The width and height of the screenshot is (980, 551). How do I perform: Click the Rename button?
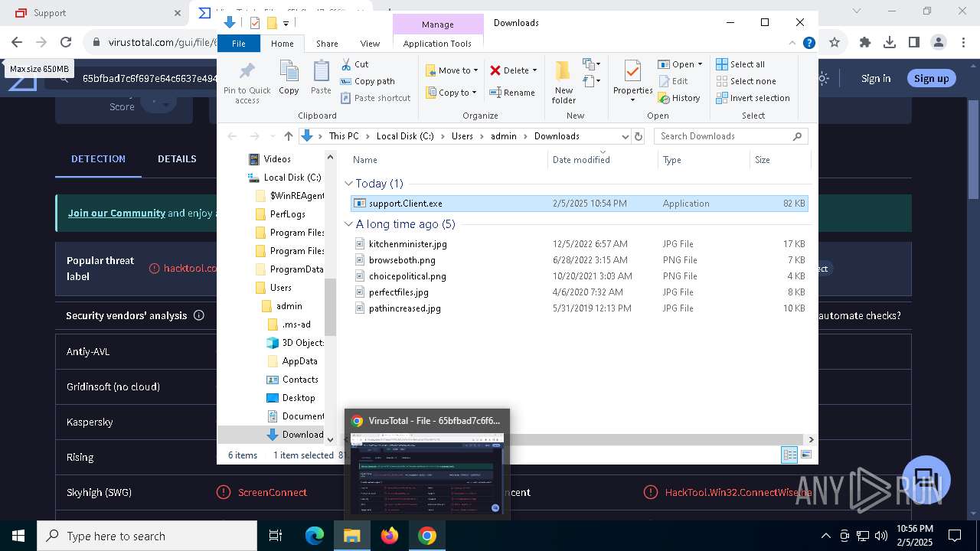(x=512, y=93)
